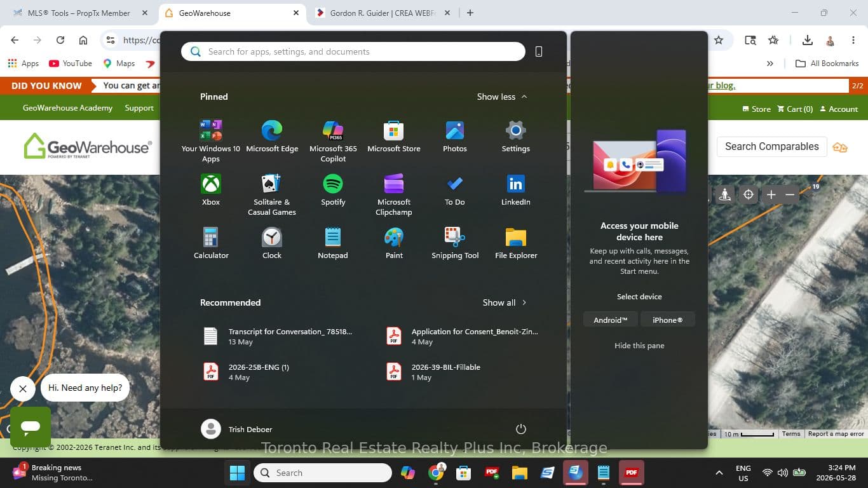Open a new Chrome tab
This screenshot has height=488, width=868.
point(470,13)
